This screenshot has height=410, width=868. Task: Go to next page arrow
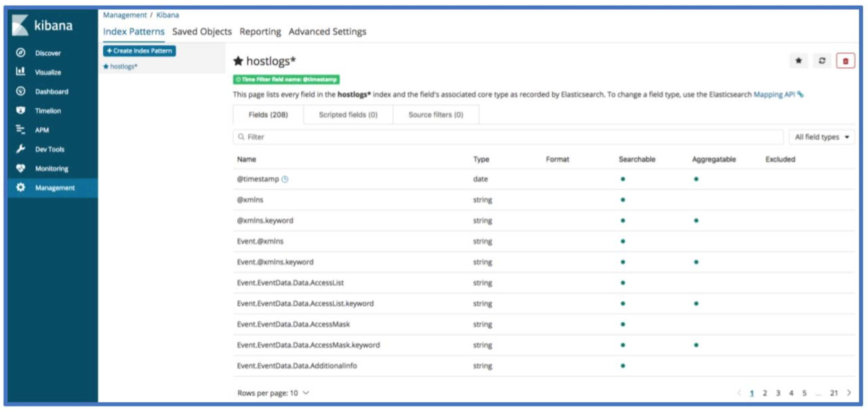pyautogui.click(x=849, y=393)
